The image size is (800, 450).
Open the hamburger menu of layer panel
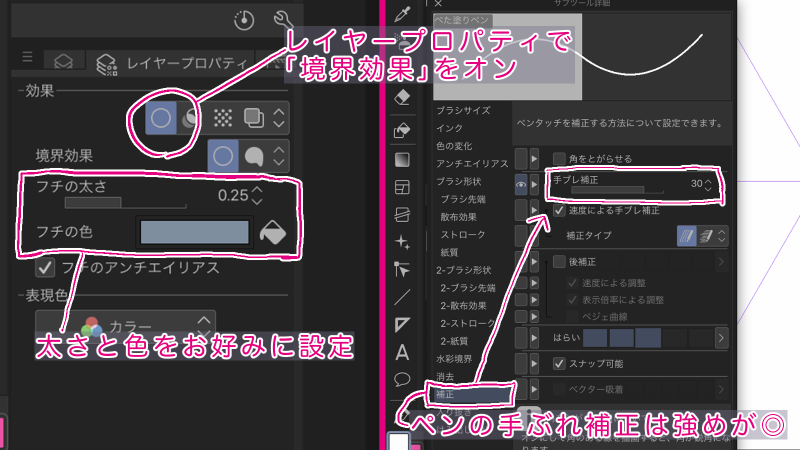tap(28, 57)
